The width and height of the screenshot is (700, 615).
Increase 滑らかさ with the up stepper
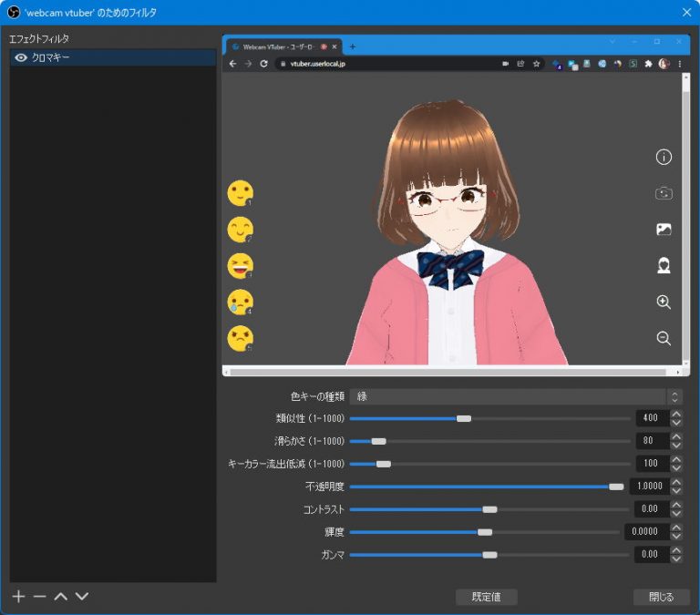coord(676,437)
